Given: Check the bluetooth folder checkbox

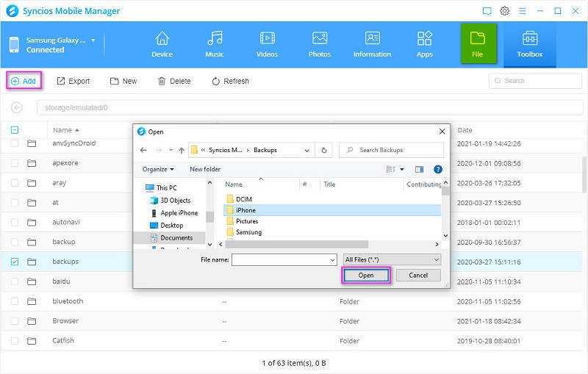Looking at the screenshot, I should [15, 301].
